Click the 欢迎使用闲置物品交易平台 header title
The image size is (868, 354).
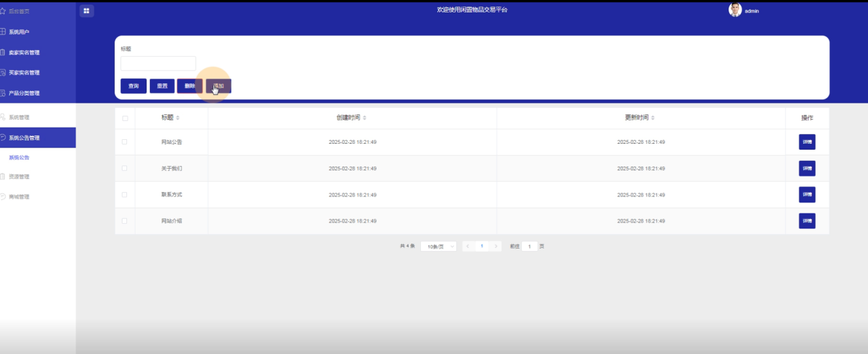click(x=472, y=10)
